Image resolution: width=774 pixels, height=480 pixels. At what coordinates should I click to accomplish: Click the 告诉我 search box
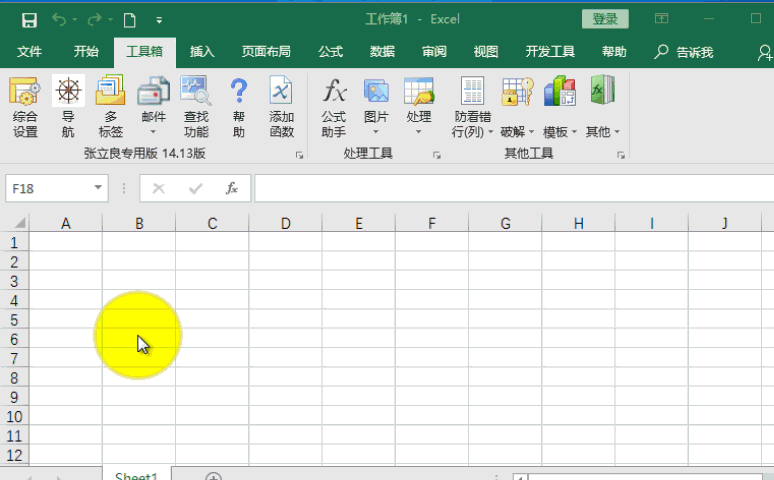tap(685, 52)
